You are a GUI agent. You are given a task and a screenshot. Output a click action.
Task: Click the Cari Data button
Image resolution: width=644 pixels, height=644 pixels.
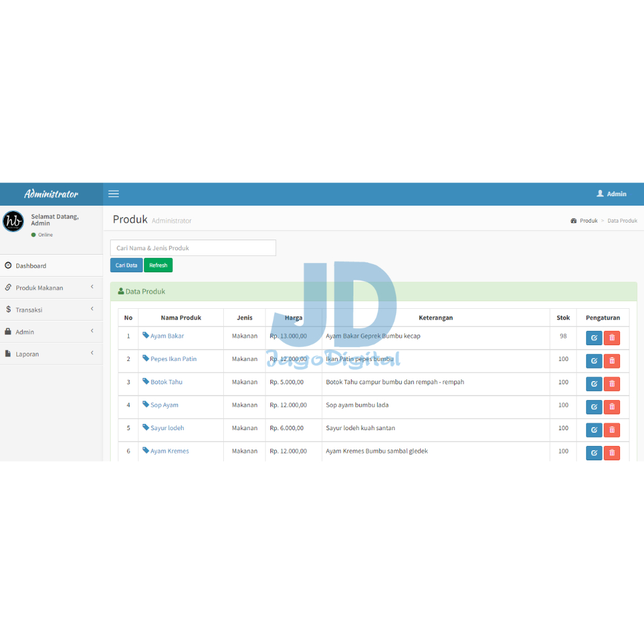coord(126,265)
